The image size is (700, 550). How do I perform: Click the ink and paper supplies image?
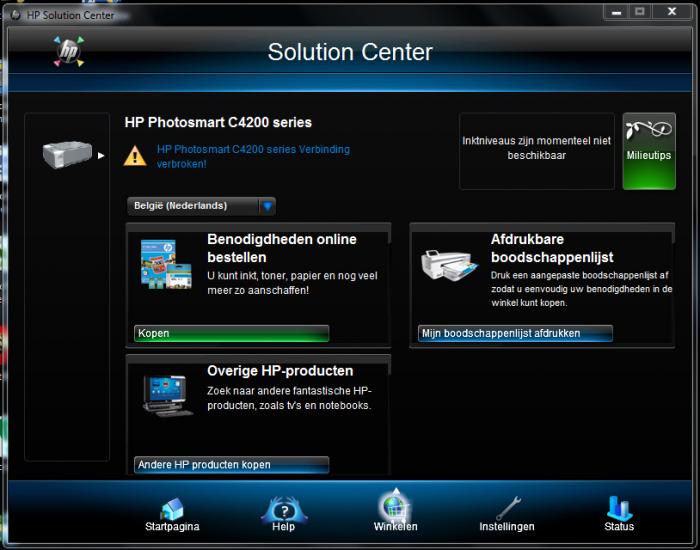pyautogui.click(x=166, y=264)
